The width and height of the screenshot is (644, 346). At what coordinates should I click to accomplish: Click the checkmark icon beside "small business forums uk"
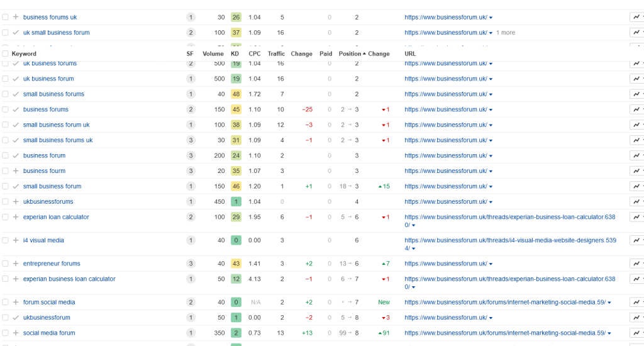point(16,140)
